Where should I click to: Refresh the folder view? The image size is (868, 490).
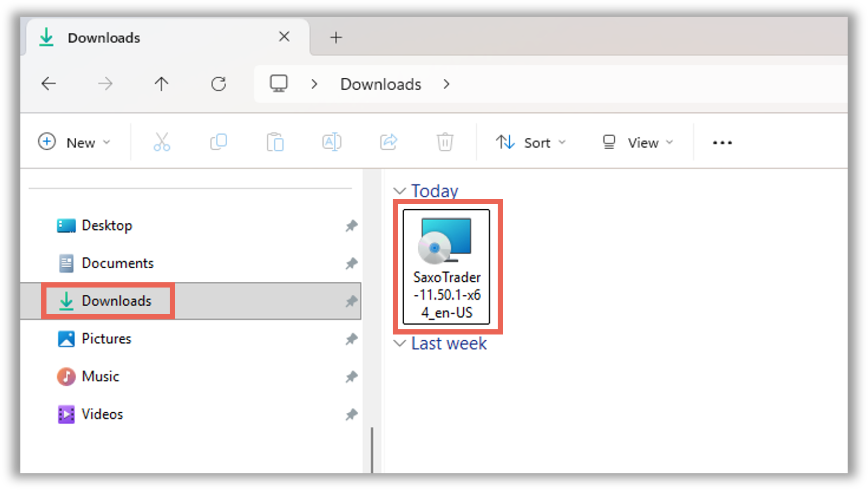click(218, 84)
